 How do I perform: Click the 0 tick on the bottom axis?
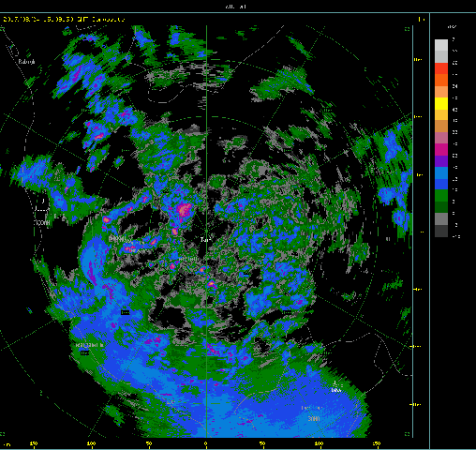pyautogui.click(x=206, y=443)
